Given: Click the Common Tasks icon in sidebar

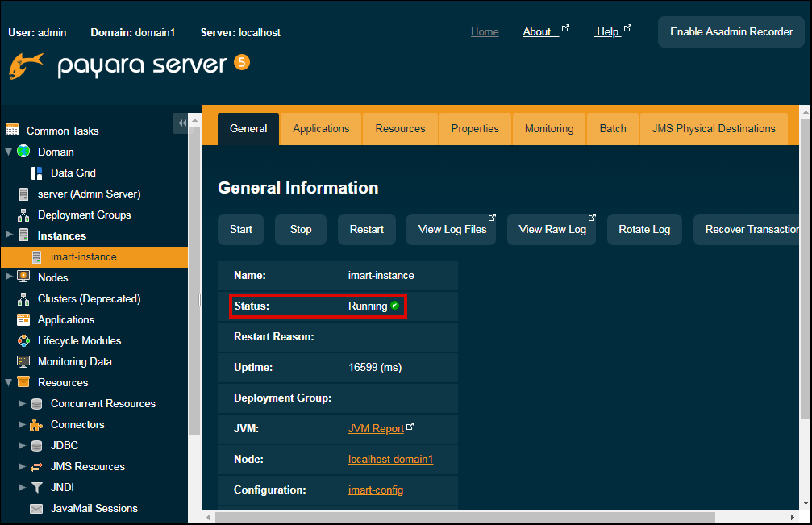Looking at the screenshot, I should click(x=12, y=130).
